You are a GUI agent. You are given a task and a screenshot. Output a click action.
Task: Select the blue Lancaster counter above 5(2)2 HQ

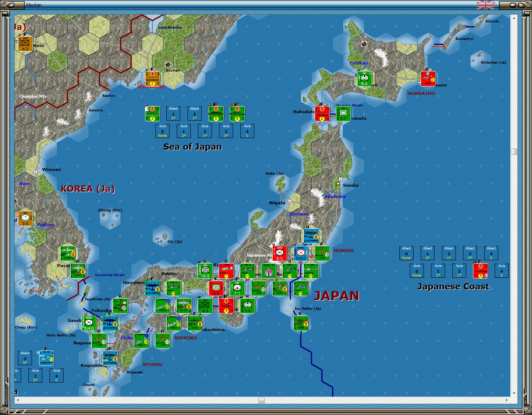tap(311, 236)
